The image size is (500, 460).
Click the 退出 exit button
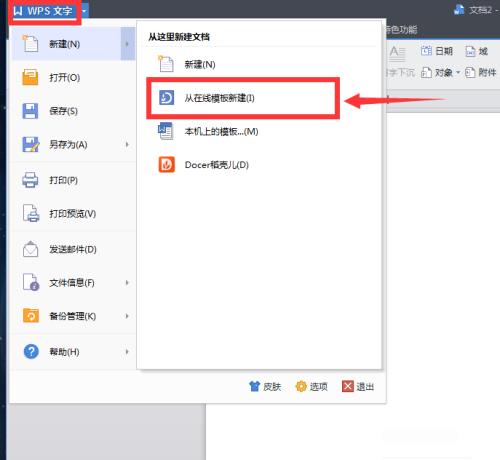click(x=358, y=386)
